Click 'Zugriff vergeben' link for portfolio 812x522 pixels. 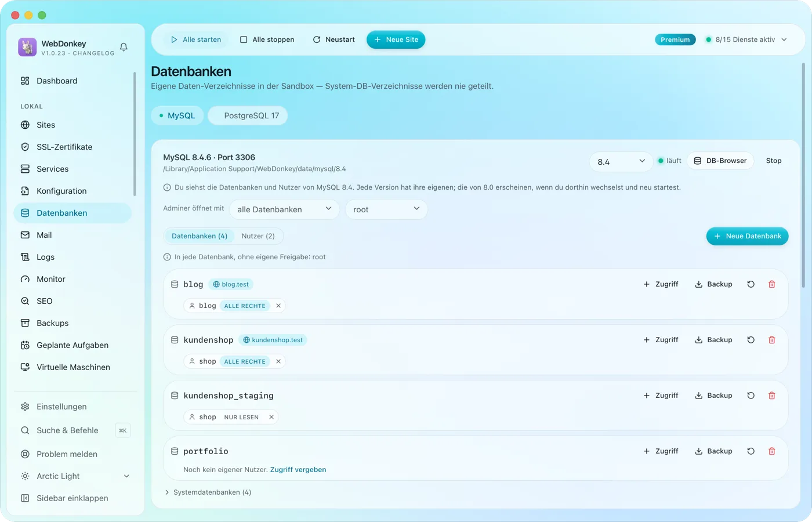(x=298, y=470)
